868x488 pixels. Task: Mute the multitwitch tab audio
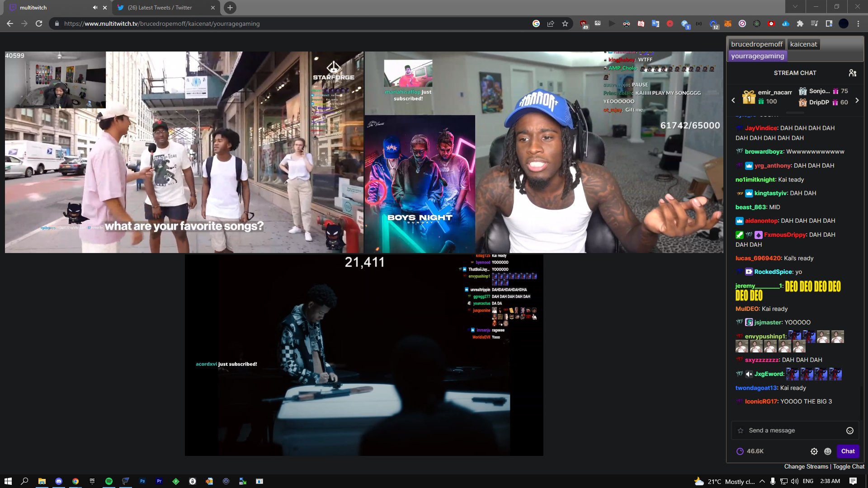95,8
